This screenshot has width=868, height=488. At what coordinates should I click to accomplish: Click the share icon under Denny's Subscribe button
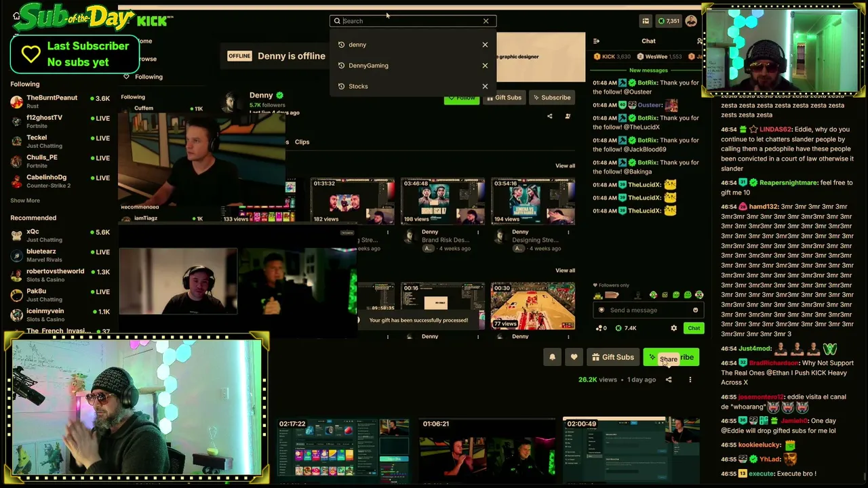[x=549, y=116]
